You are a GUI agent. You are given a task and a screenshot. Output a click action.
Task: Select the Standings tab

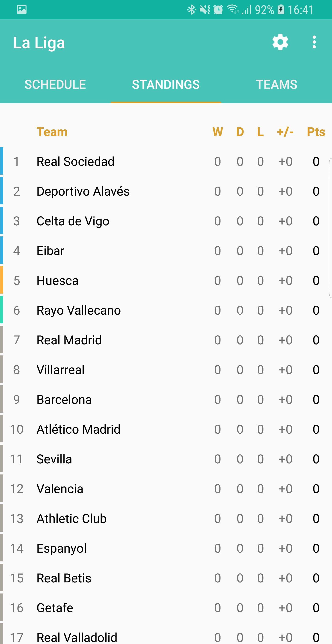(166, 84)
